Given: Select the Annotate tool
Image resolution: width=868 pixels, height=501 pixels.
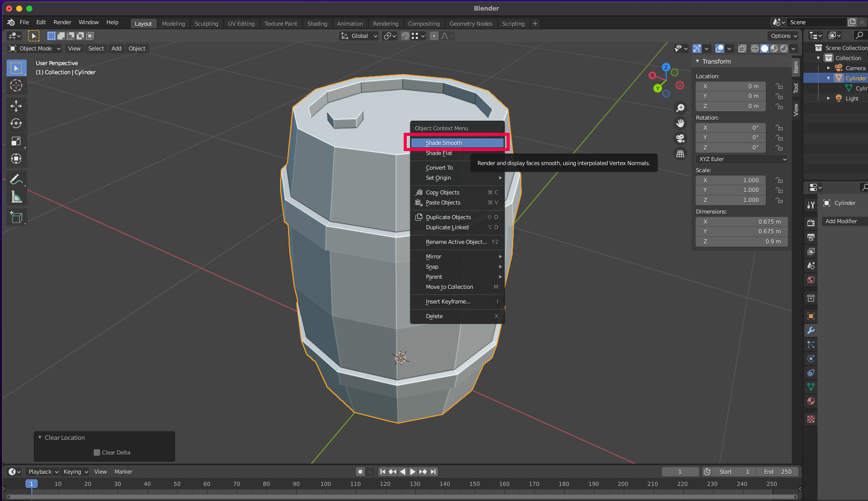Looking at the screenshot, I should pos(16,179).
